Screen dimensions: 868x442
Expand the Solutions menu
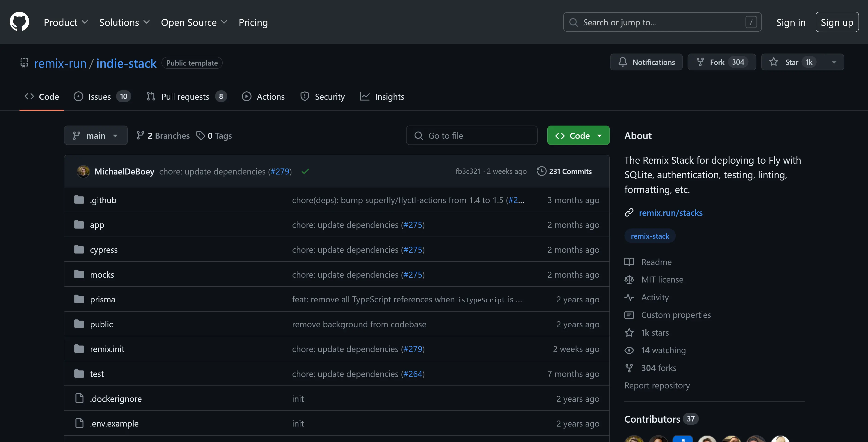124,22
